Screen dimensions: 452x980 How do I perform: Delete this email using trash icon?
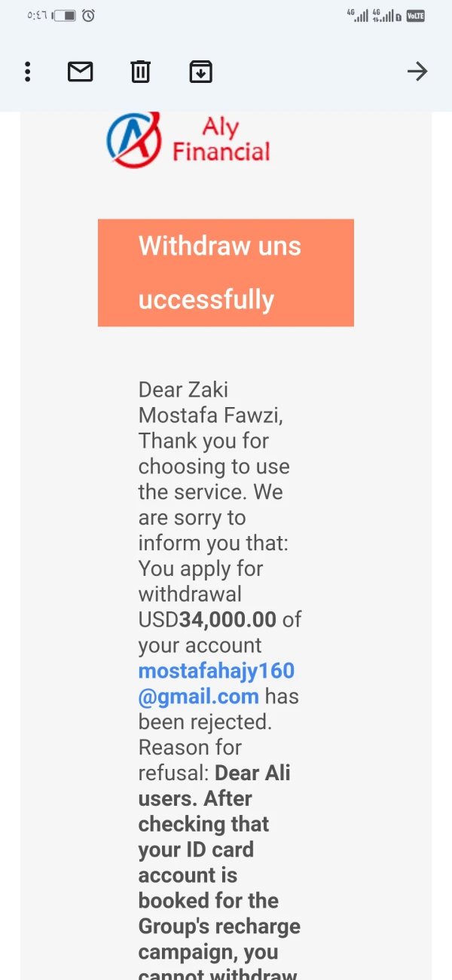coord(140,72)
